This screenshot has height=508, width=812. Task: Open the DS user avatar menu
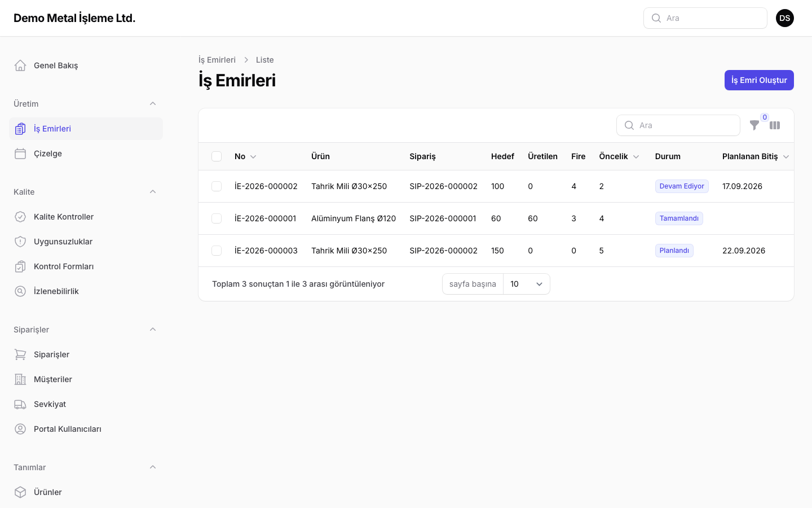pyautogui.click(x=785, y=18)
